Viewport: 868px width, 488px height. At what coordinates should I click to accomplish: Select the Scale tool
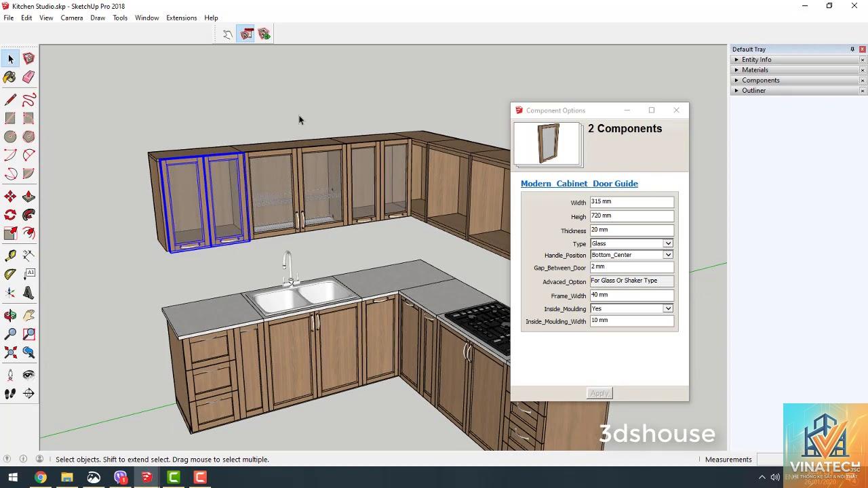tap(10, 233)
